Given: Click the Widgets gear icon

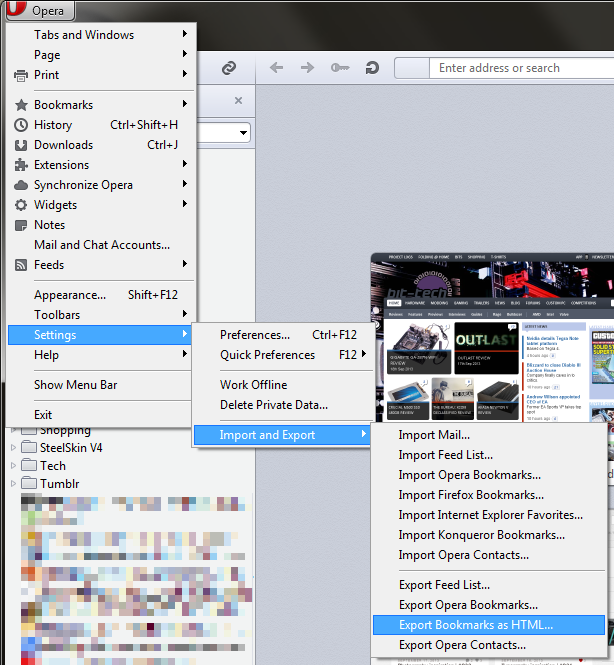Looking at the screenshot, I should click(x=21, y=205).
